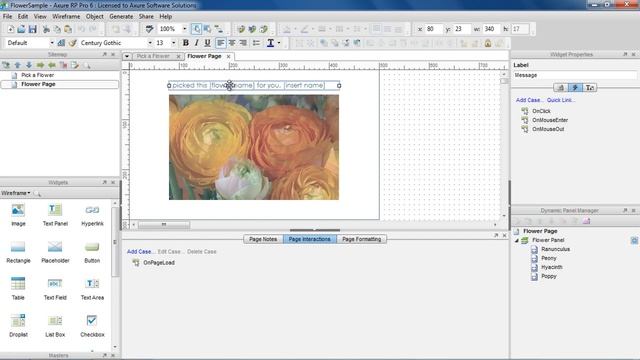Collapse the Flower Panel tree node
640x360 pixels.
(517, 240)
